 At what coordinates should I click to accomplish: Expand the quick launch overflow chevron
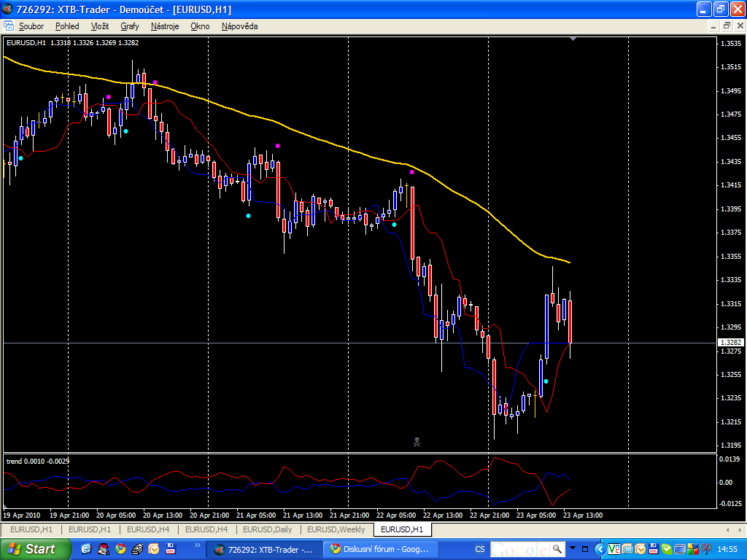198,545
